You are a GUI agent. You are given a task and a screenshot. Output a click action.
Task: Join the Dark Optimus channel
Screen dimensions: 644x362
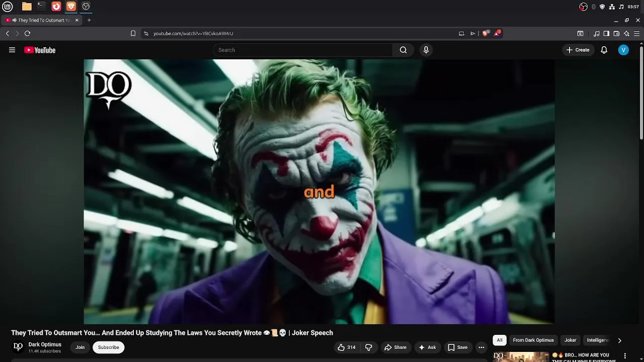(x=80, y=347)
